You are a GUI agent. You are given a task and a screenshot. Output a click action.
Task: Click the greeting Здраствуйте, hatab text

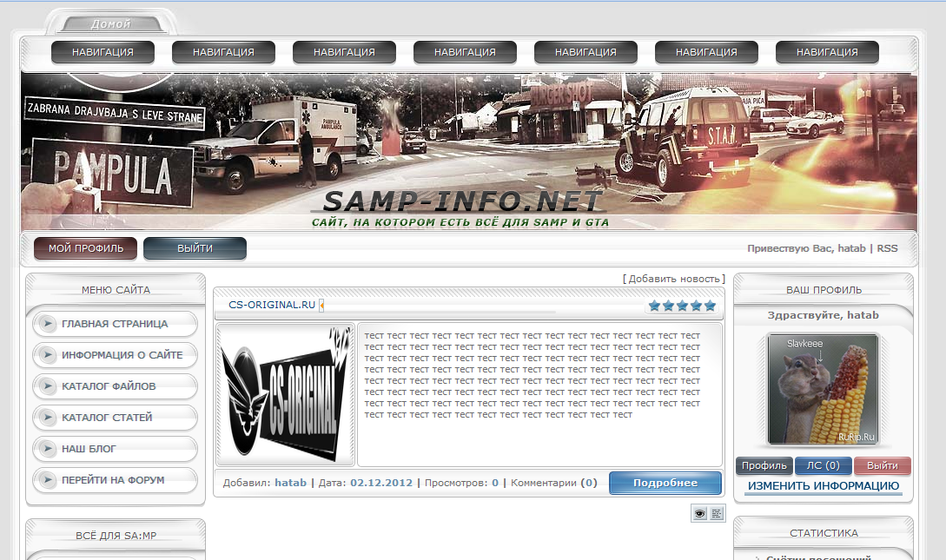(823, 315)
